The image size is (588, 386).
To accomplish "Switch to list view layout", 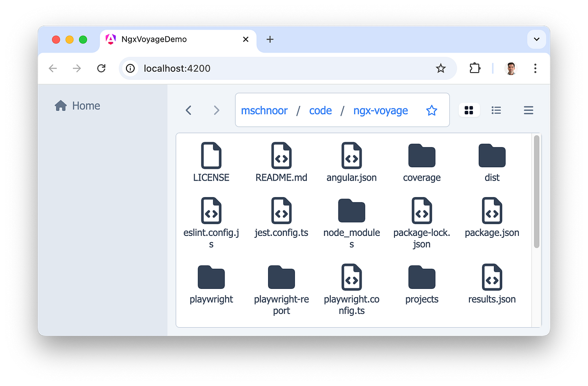I will [x=496, y=110].
